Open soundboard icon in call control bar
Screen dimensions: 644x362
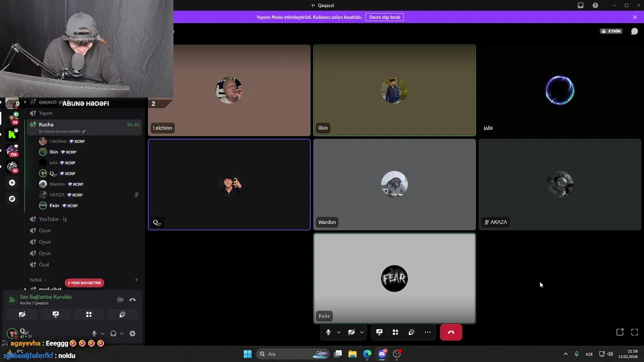click(x=412, y=332)
